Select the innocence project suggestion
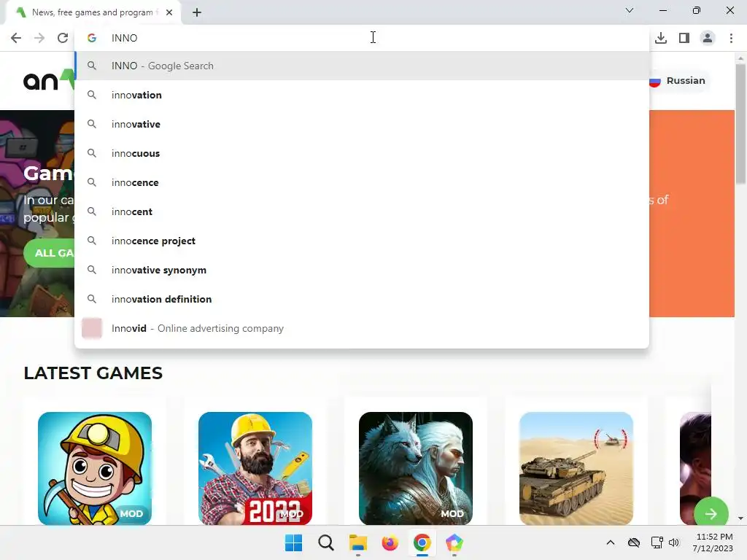The image size is (747, 560). [x=362, y=241]
